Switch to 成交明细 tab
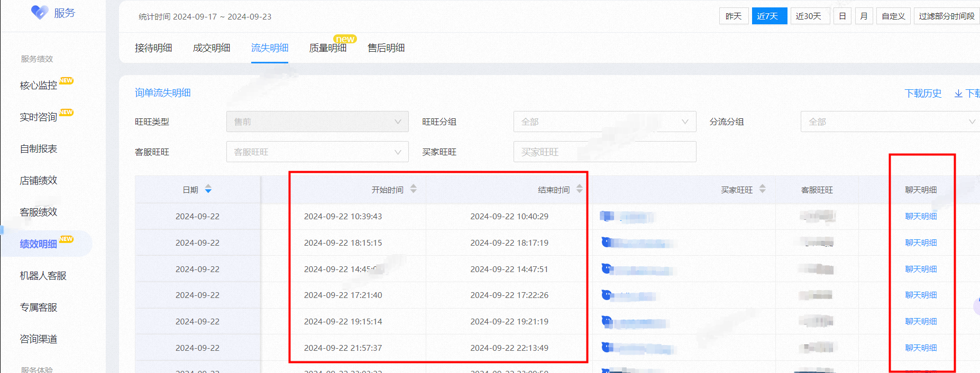980x373 pixels. point(212,48)
